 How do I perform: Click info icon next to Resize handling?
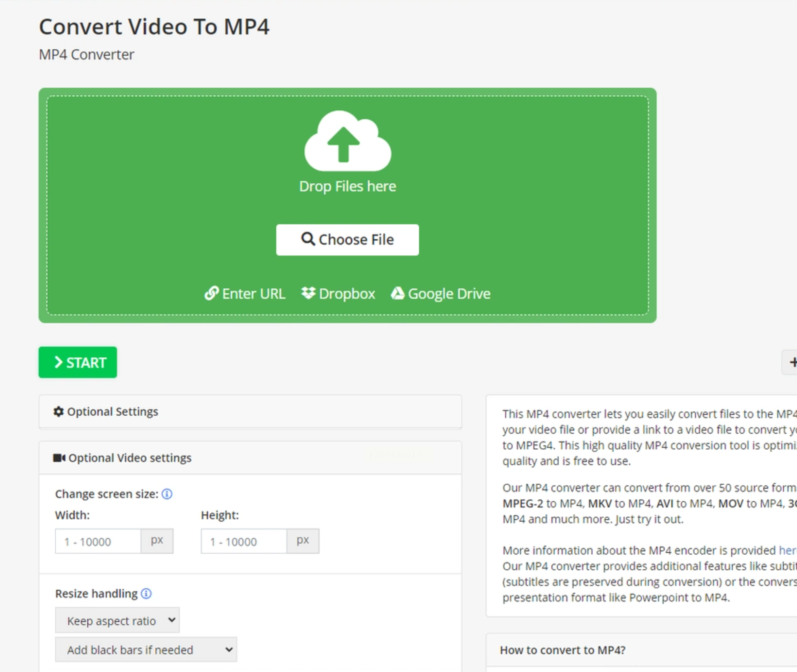146,594
